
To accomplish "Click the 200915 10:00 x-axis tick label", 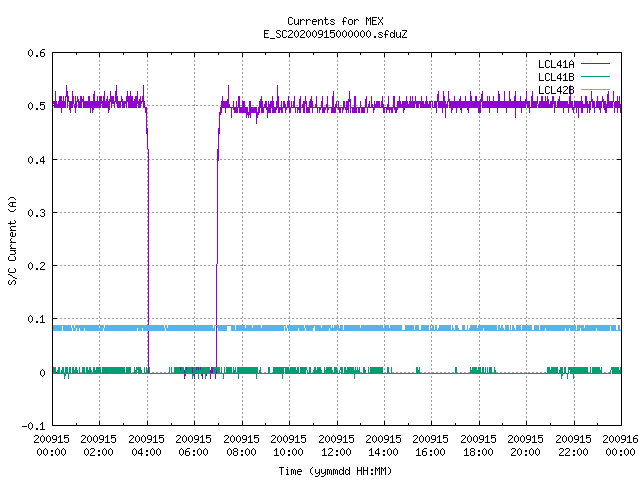I will (x=289, y=445).
